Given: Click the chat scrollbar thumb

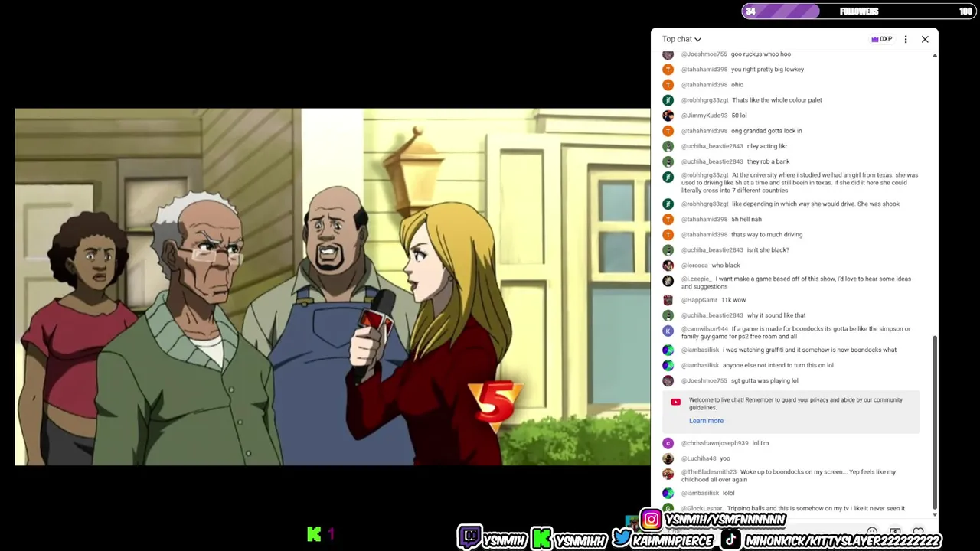Looking at the screenshot, I should coord(935,423).
